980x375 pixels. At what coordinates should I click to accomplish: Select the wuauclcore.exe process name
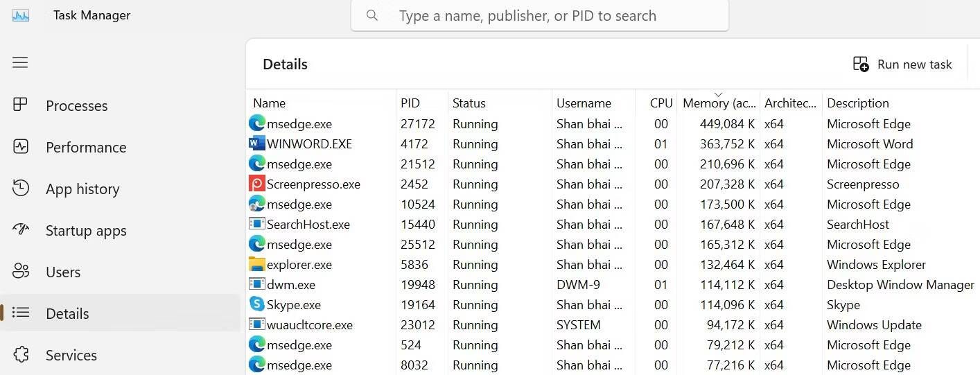click(x=310, y=324)
